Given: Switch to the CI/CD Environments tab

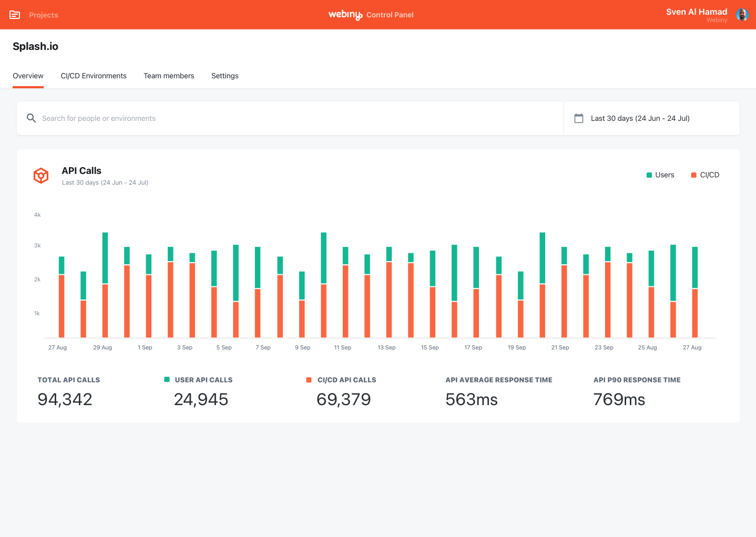Looking at the screenshot, I should [x=94, y=76].
